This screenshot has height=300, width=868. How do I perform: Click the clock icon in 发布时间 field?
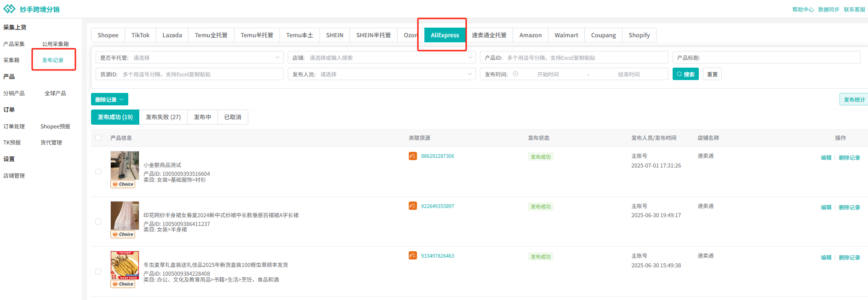[x=515, y=74]
